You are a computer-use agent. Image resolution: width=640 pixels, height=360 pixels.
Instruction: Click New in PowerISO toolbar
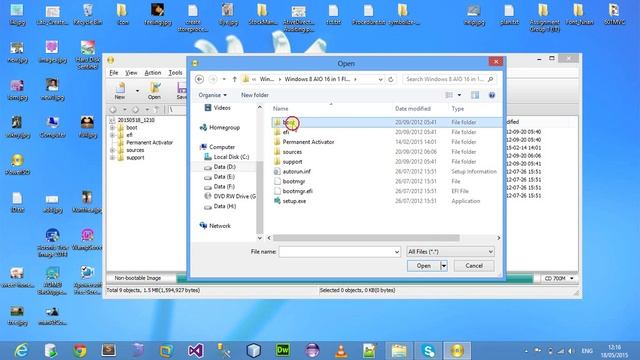tap(120, 91)
